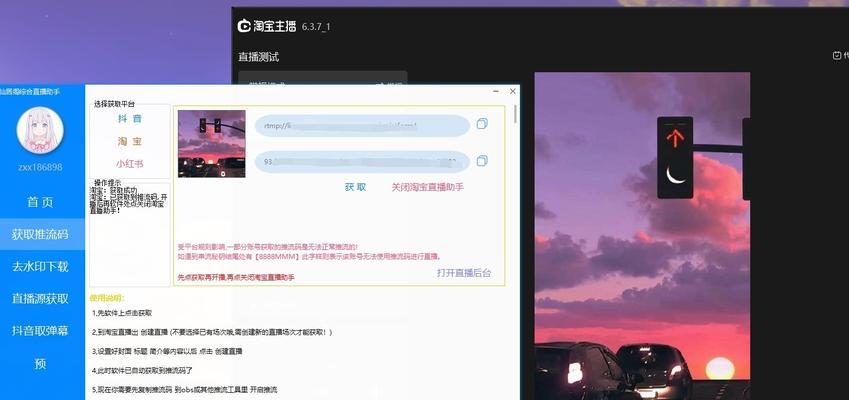Minimize the live assistant window
The image size is (849, 400).
click(496, 91)
